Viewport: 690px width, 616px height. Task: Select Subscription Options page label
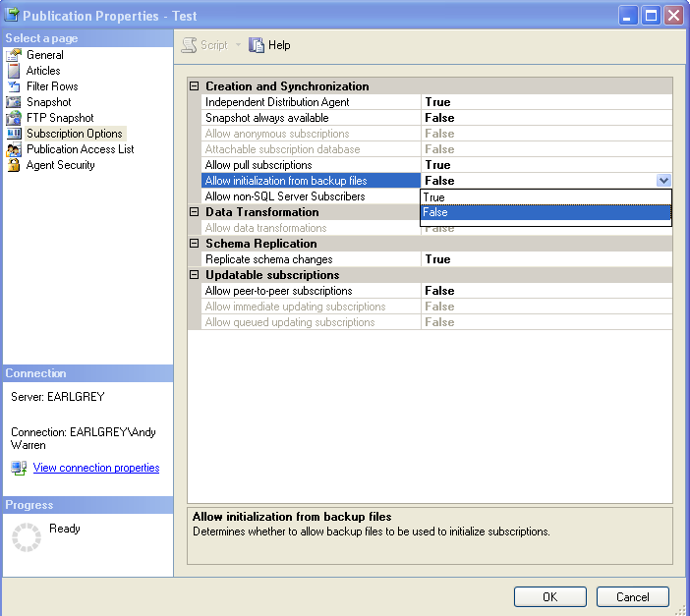[x=75, y=134]
